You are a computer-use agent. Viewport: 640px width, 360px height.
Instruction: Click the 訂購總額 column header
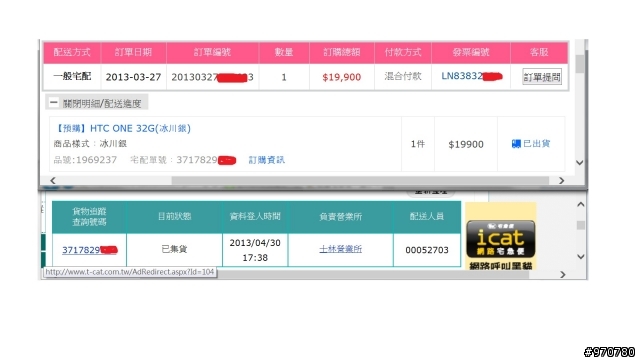point(342,52)
